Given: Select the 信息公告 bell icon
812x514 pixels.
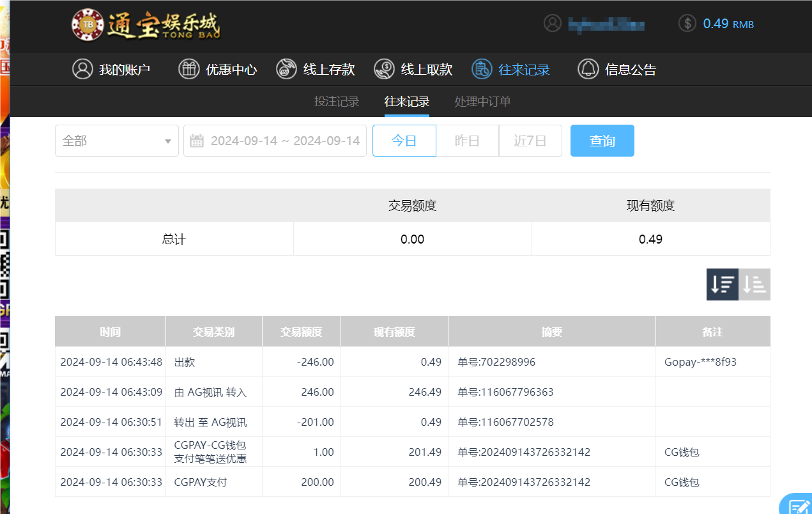Looking at the screenshot, I should [x=588, y=69].
